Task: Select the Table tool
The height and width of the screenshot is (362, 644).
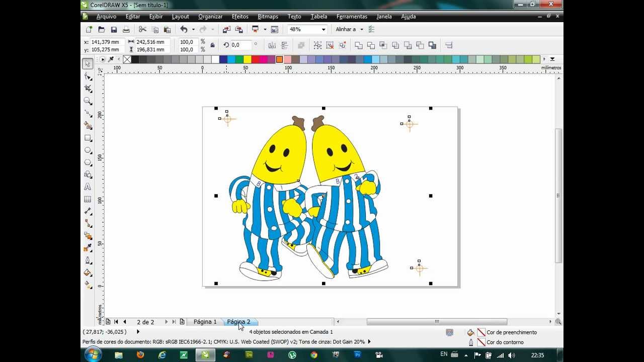Action: (x=88, y=199)
